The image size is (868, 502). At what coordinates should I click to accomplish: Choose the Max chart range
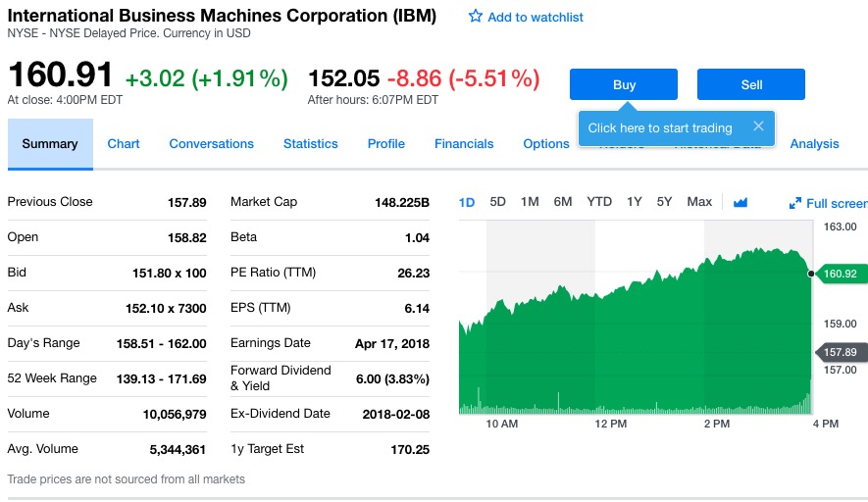pyautogui.click(x=699, y=201)
